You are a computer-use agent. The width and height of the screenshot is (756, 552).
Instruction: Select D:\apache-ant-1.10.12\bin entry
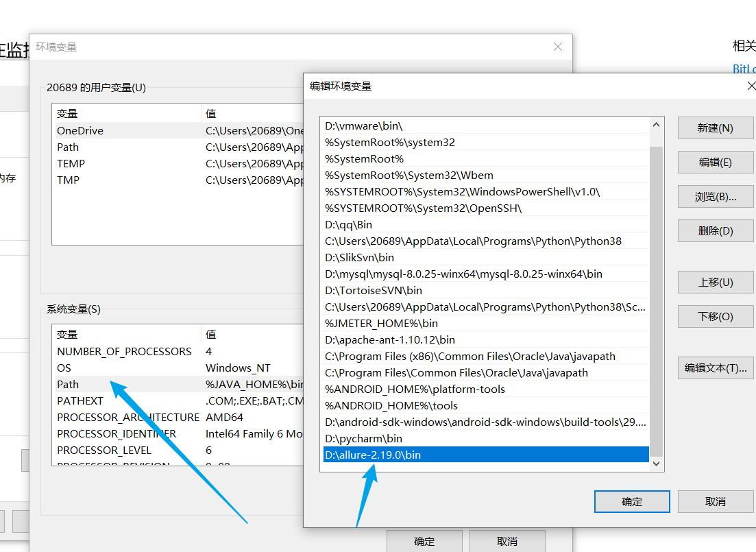[486, 339]
